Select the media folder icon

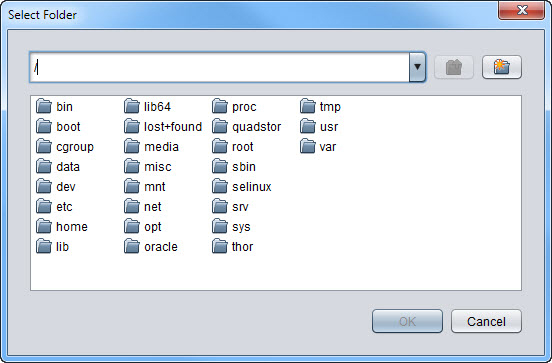[132, 146]
